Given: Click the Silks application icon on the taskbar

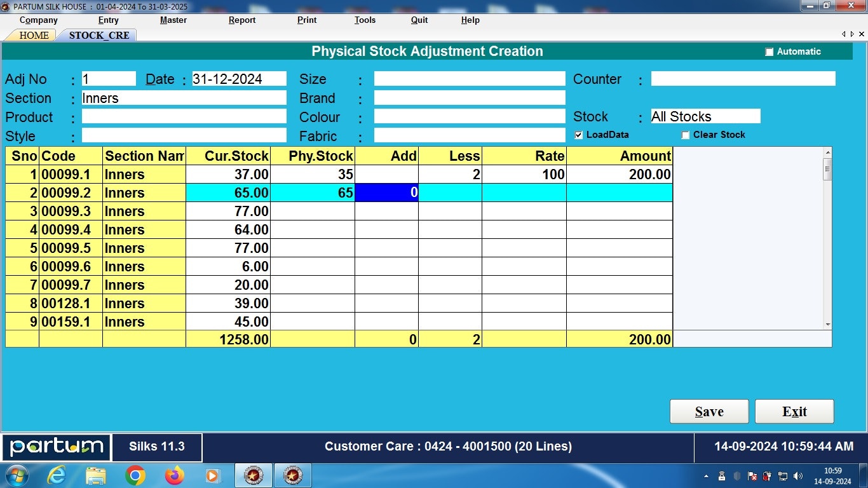Looking at the screenshot, I should click(253, 475).
